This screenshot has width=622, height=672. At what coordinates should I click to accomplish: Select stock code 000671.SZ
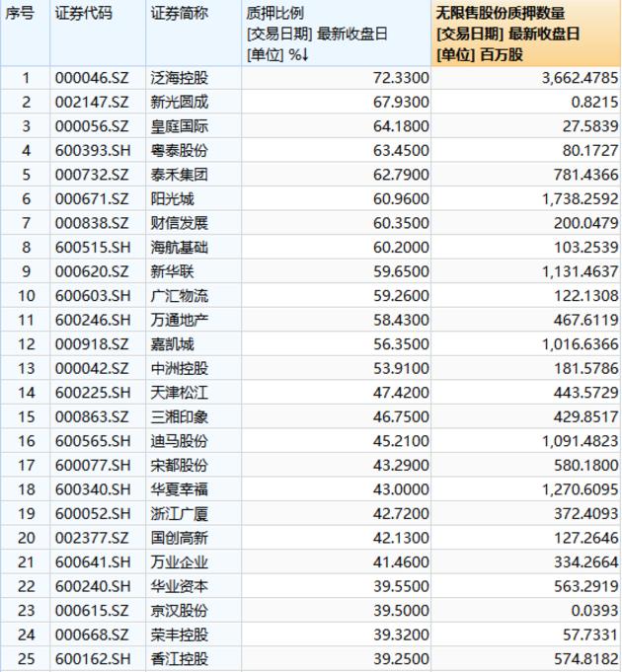click(92, 199)
